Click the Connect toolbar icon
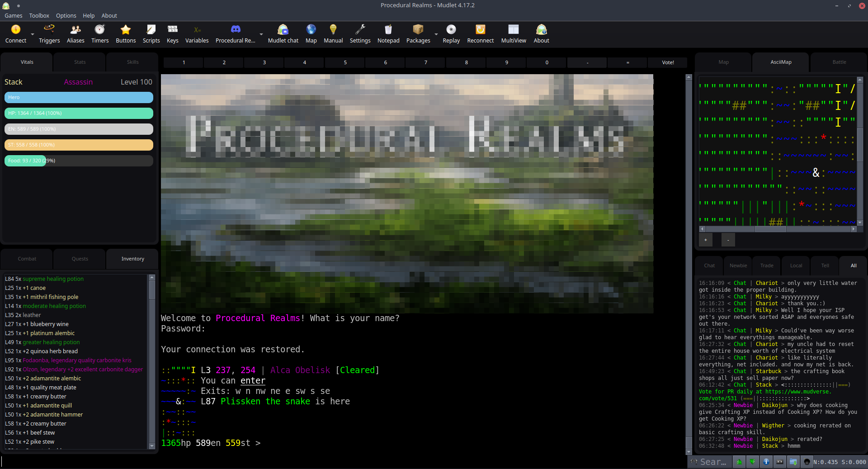The width and height of the screenshot is (868, 469). (x=16, y=34)
